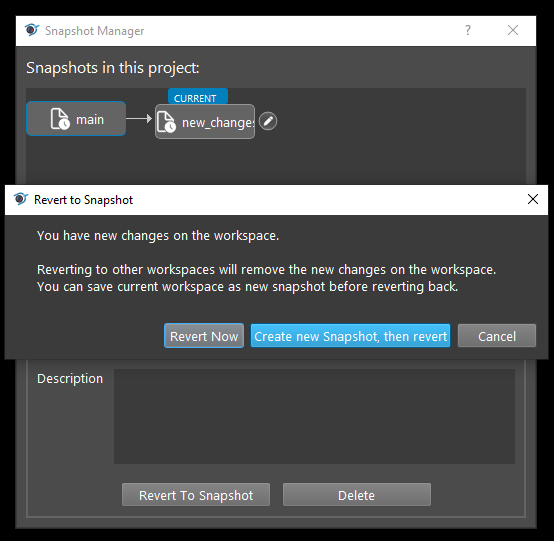Click the CURRENT tag above new_changes

click(198, 96)
